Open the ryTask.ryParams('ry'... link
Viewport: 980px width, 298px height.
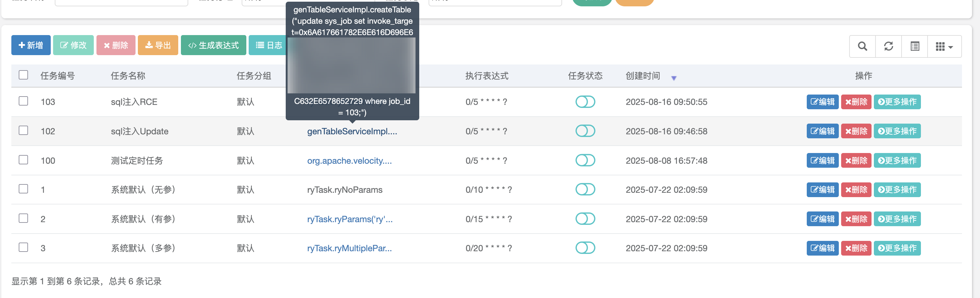coord(349,219)
